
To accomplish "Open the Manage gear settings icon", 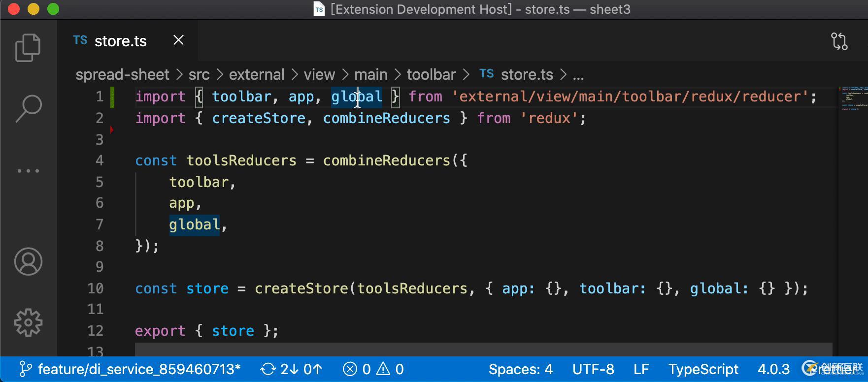I will pos(28,322).
